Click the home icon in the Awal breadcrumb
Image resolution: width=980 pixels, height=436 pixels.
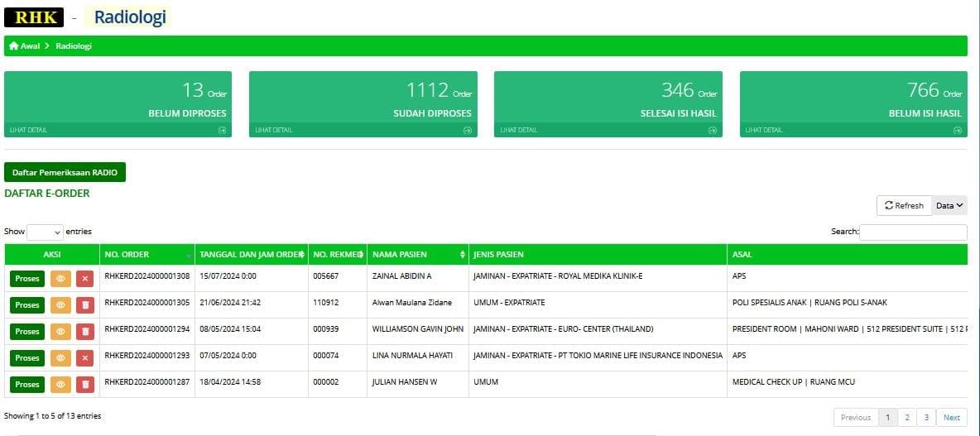(x=13, y=46)
